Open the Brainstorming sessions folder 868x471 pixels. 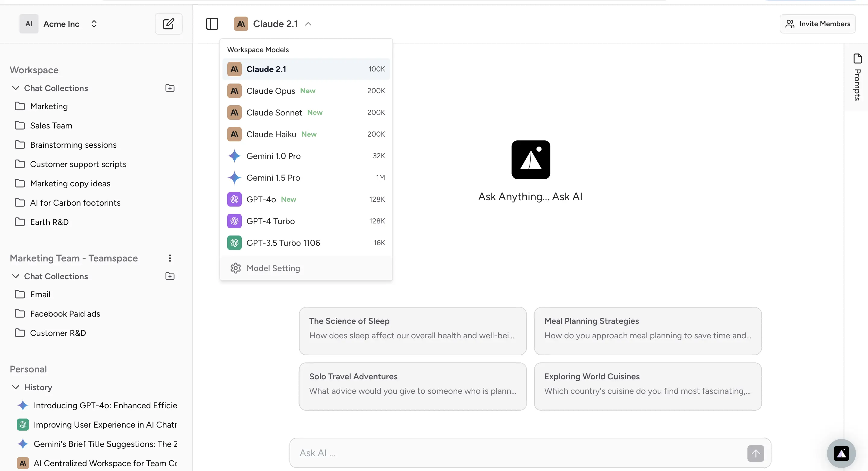click(73, 145)
